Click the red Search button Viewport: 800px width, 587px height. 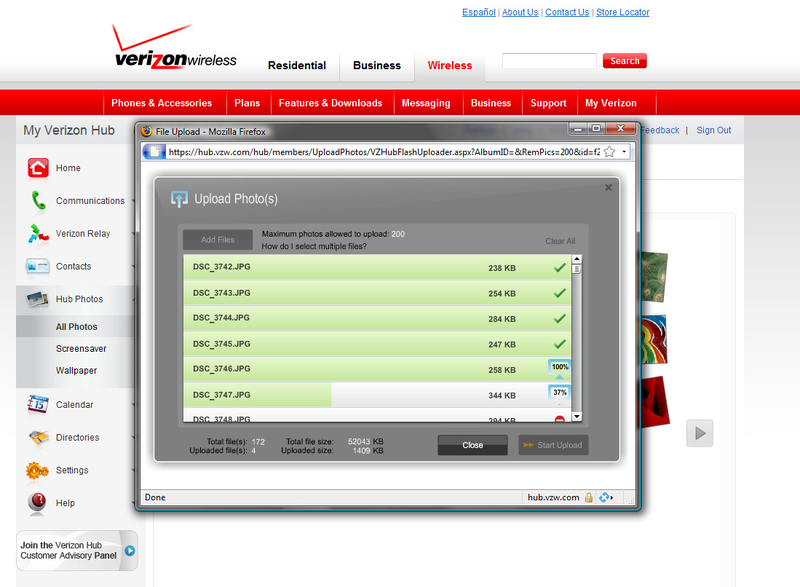click(624, 61)
